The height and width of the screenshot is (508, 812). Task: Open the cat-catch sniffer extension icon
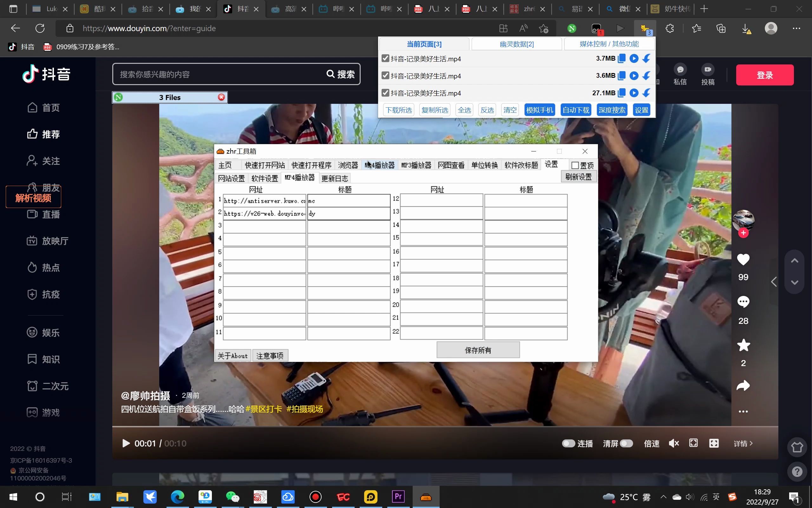[x=645, y=29]
